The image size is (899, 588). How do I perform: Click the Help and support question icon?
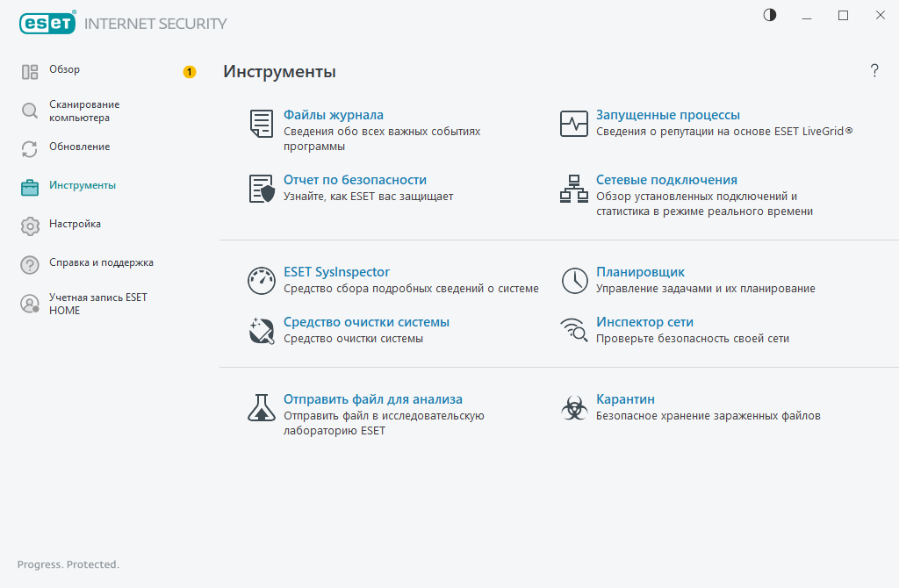[x=30, y=265]
